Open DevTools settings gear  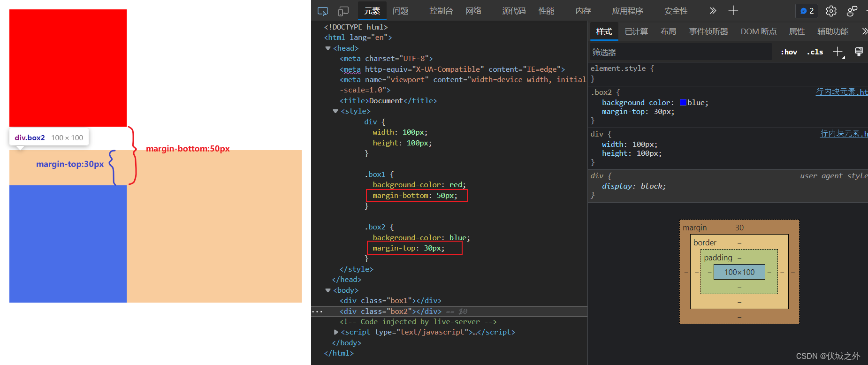(831, 11)
